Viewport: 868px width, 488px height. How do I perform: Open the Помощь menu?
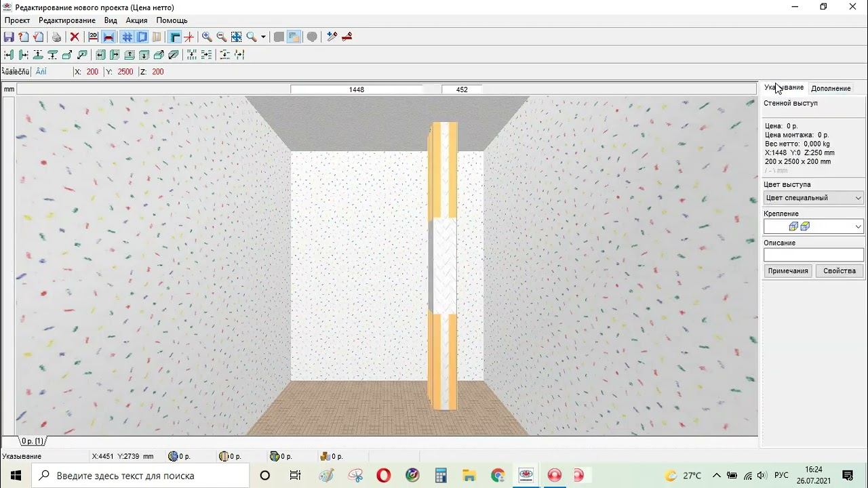[172, 20]
